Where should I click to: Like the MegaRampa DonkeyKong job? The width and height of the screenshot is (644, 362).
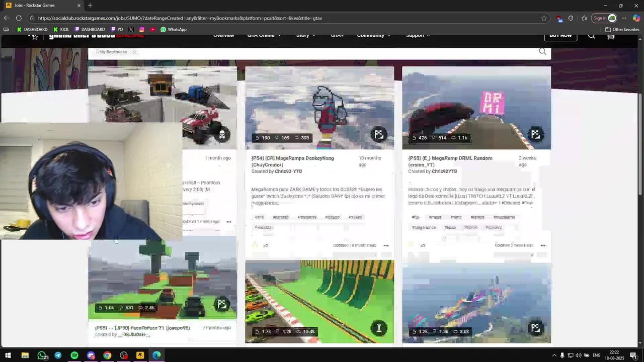click(255, 245)
